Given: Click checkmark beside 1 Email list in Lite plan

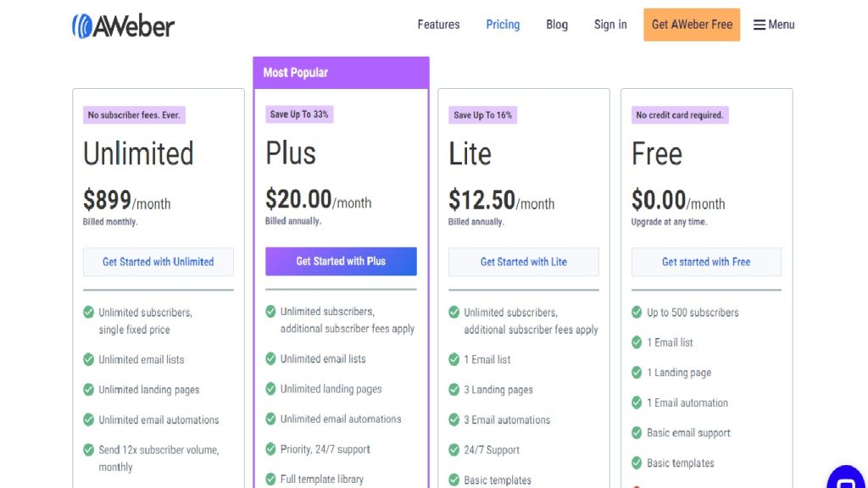Looking at the screenshot, I should point(454,359).
